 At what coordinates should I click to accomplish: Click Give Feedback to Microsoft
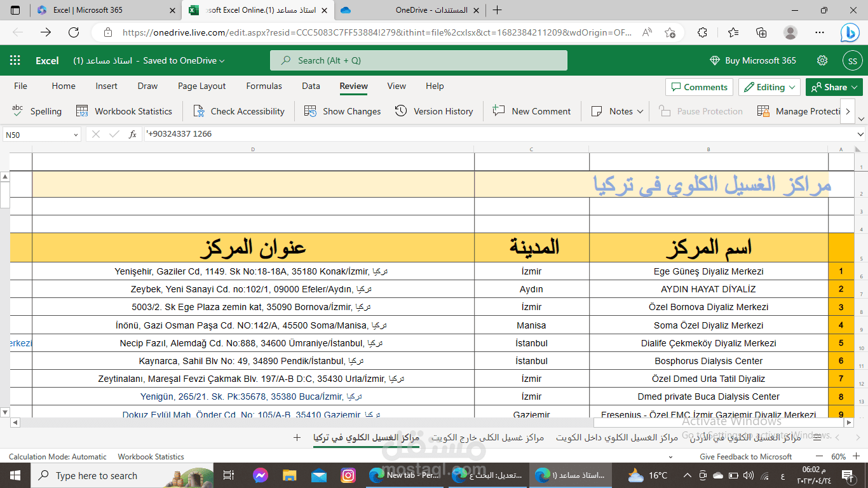pos(745,456)
